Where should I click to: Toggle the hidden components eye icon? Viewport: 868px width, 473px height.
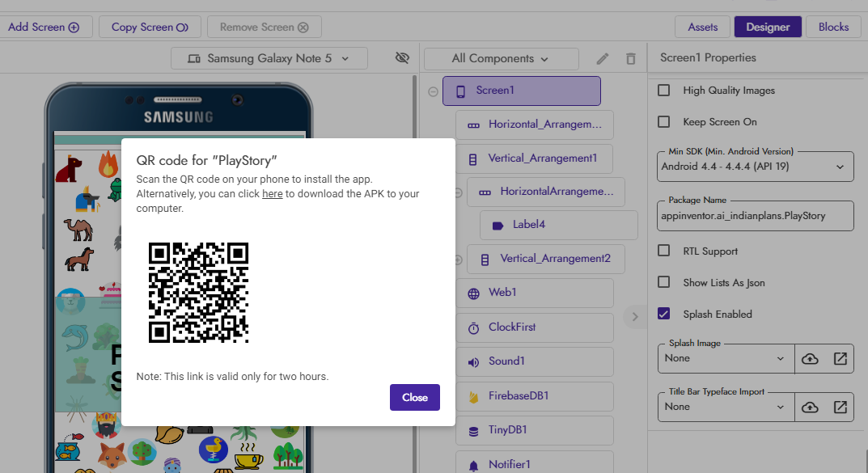coord(402,58)
